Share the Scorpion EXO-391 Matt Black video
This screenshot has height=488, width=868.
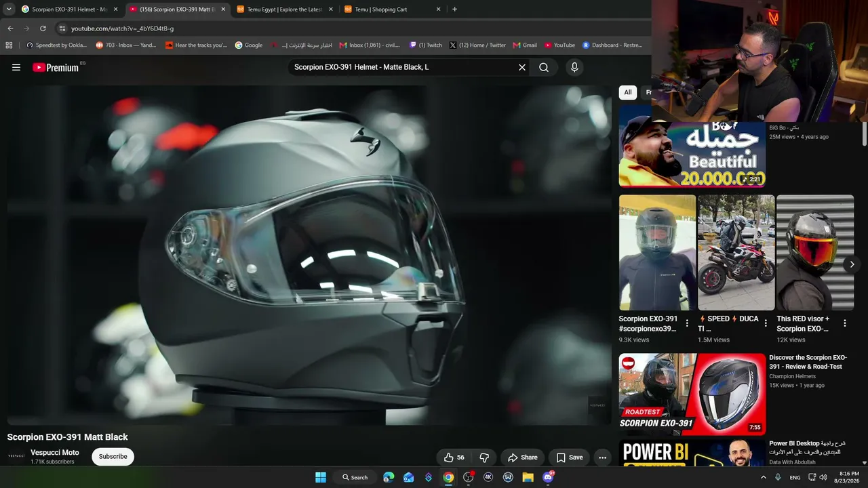pos(522,457)
